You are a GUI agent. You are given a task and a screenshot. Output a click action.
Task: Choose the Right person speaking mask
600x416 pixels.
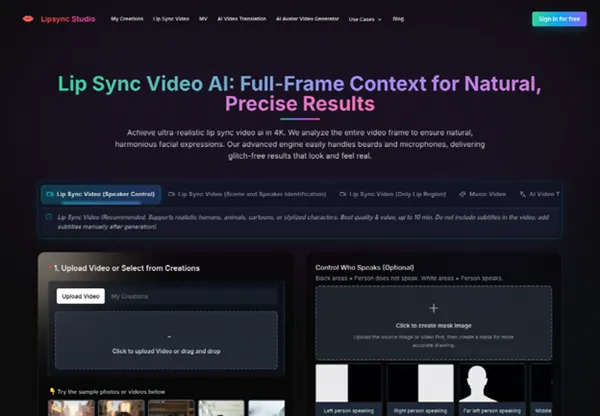pyautogui.click(x=420, y=390)
